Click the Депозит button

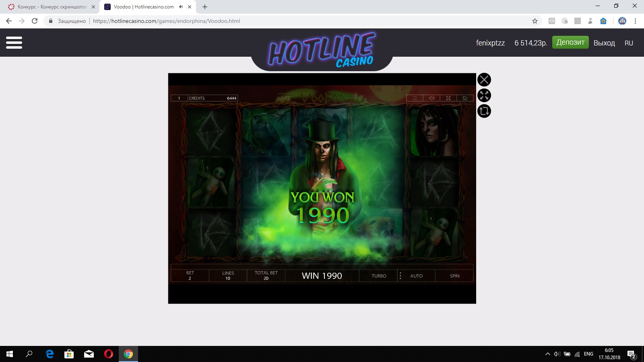click(x=570, y=42)
